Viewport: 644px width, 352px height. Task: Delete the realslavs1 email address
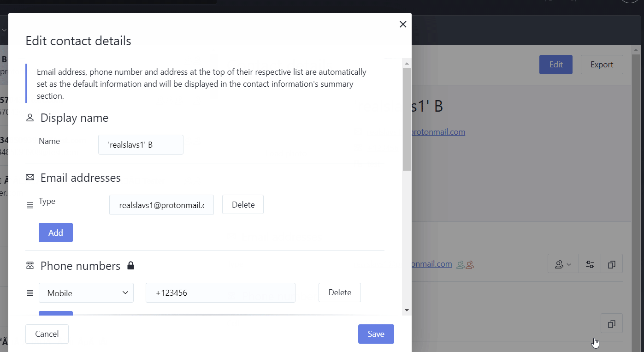coord(242,204)
